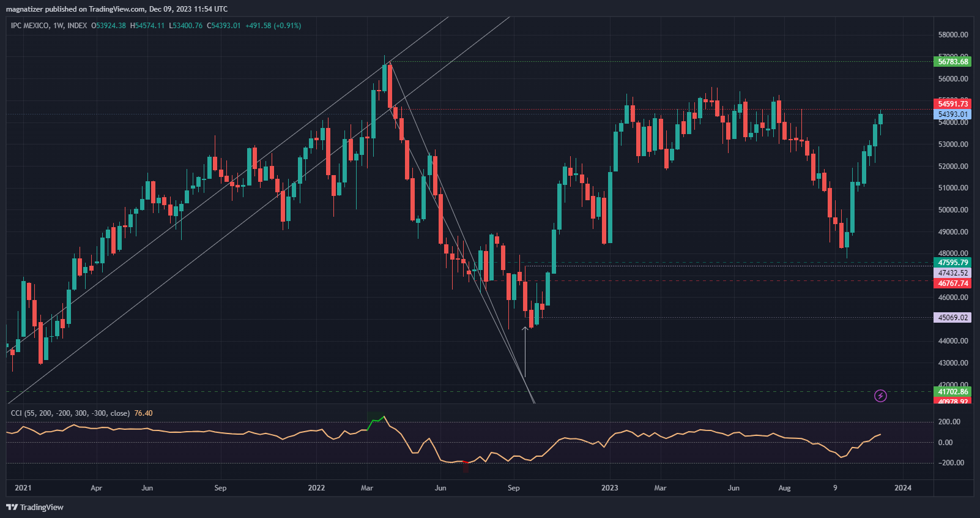The image size is (980, 518).
Task: Click the high value H54574.11
Action: click(x=147, y=26)
